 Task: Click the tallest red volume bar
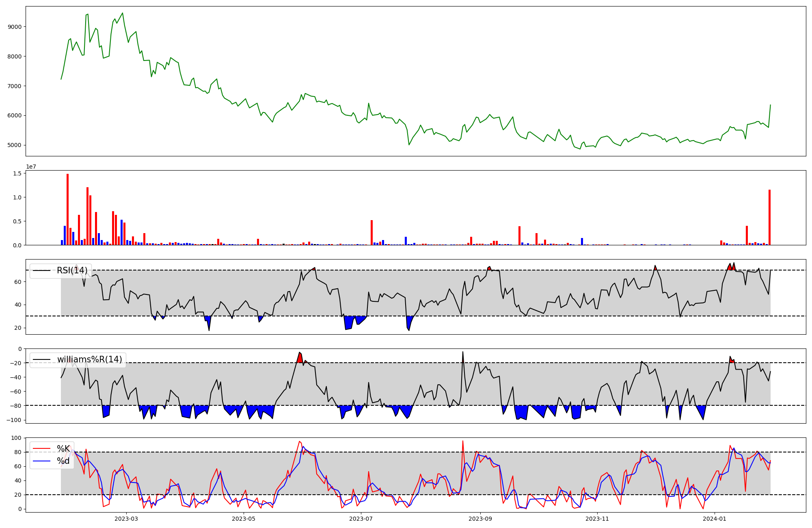click(x=67, y=209)
